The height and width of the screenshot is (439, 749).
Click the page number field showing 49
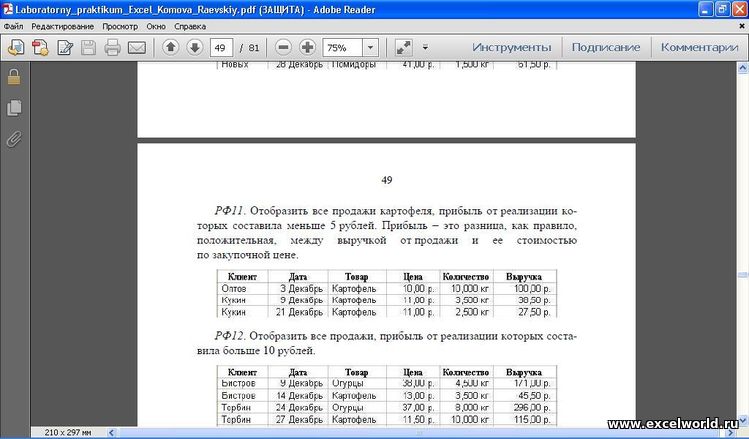click(221, 47)
